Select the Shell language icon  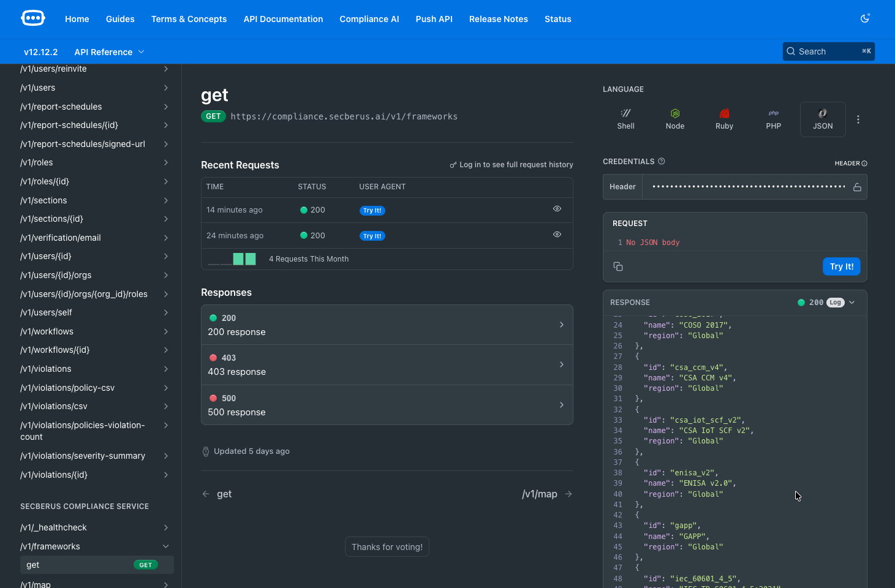pos(625,118)
